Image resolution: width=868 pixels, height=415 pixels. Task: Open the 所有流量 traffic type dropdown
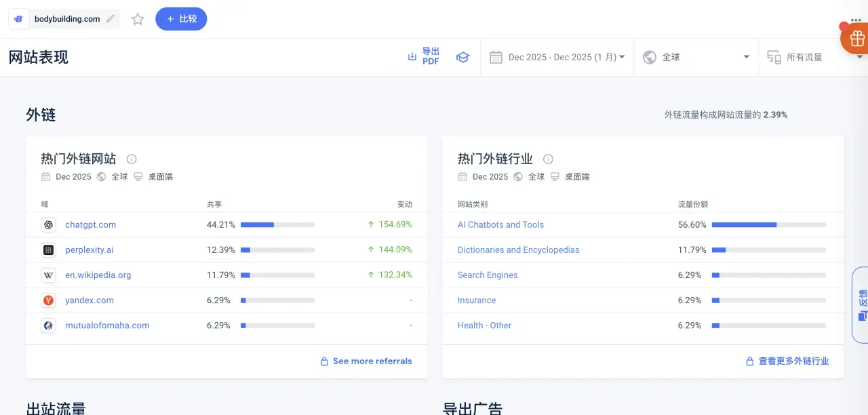point(813,57)
